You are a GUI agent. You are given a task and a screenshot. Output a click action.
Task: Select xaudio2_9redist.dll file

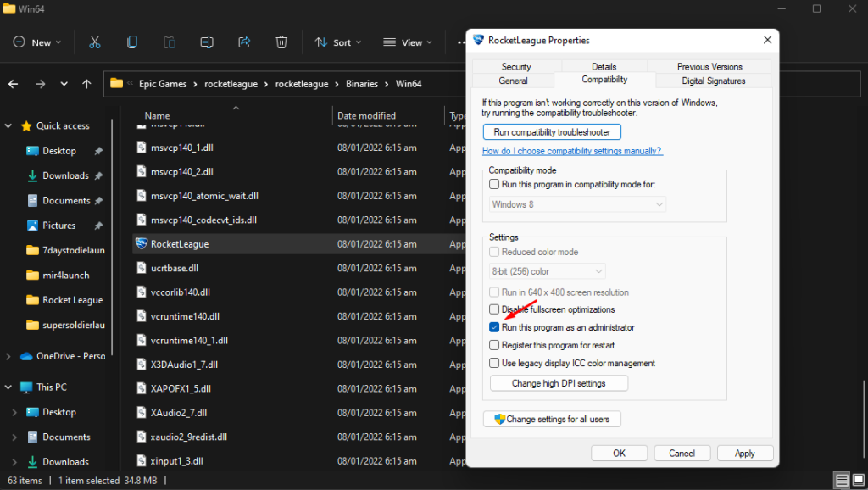[189, 437]
